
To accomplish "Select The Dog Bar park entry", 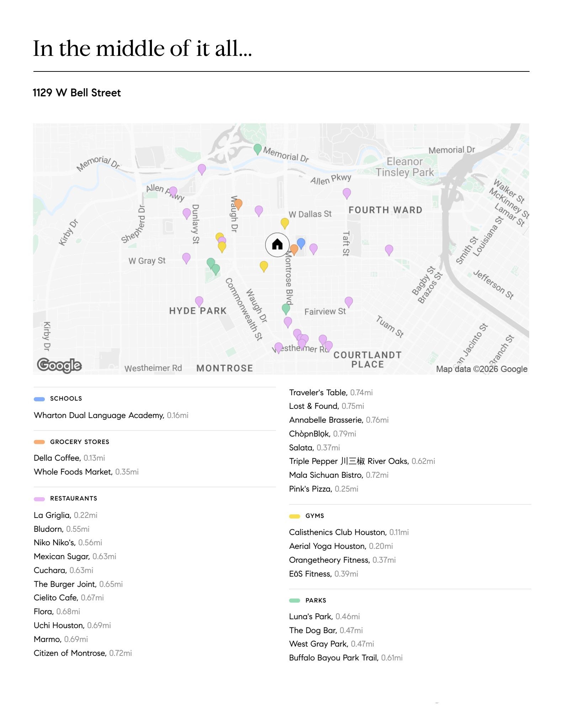I will [x=326, y=630].
